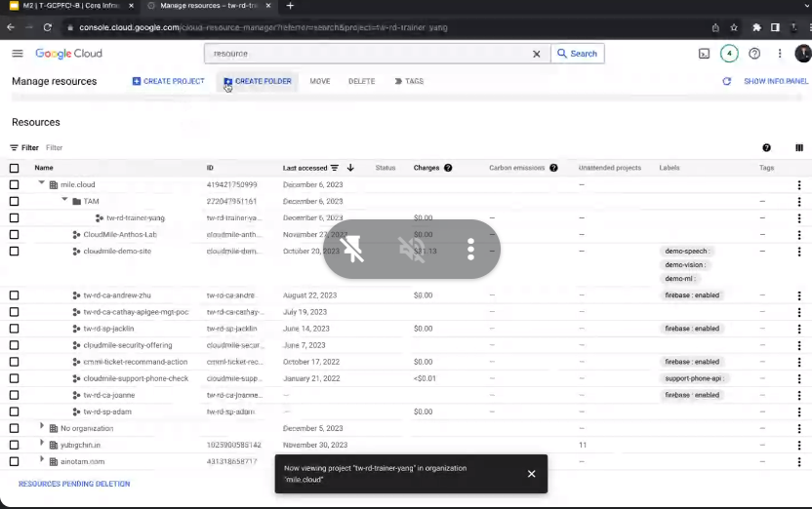Expand the No organization node

(x=41, y=427)
